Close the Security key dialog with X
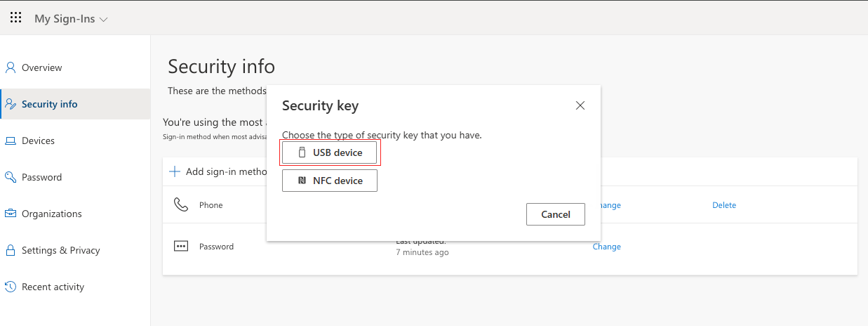868x326 pixels. click(x=580, y=105)
